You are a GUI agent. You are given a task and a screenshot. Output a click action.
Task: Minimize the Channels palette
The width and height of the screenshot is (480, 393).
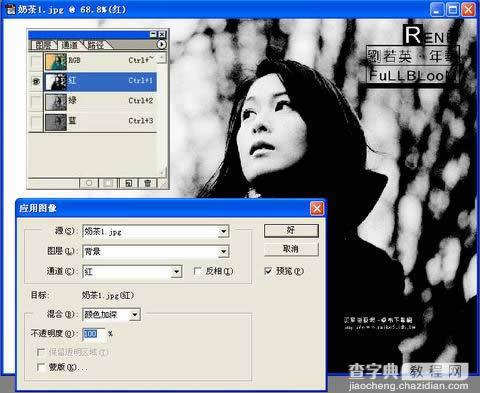[153, 34]
